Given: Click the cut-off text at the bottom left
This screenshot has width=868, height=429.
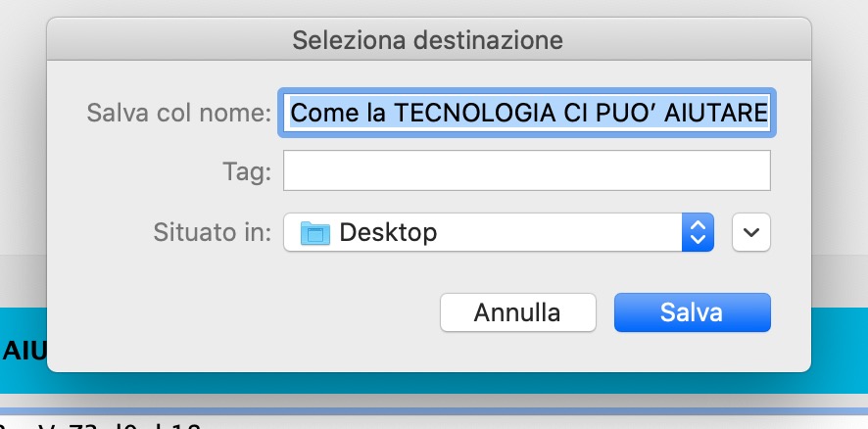Looking at the screenshot, I should (x=98, y=425).
